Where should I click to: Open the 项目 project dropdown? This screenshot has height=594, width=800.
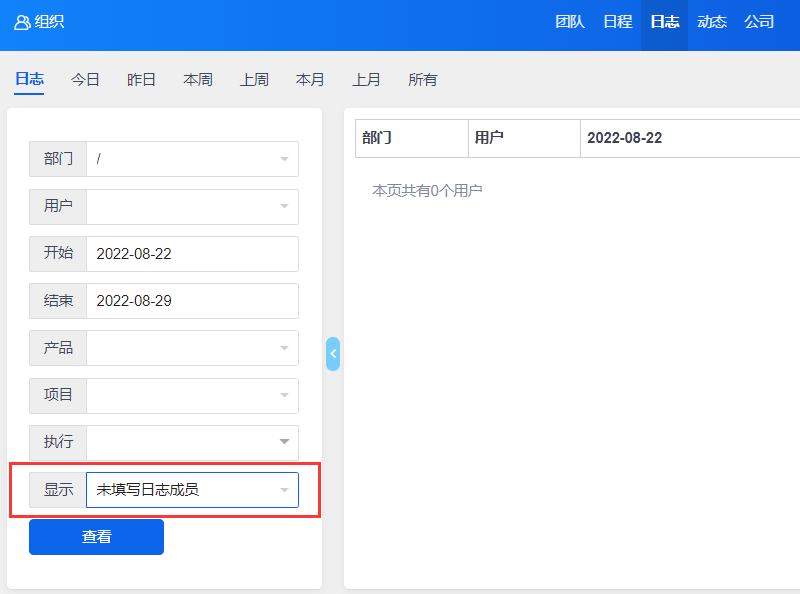[192, 395]
